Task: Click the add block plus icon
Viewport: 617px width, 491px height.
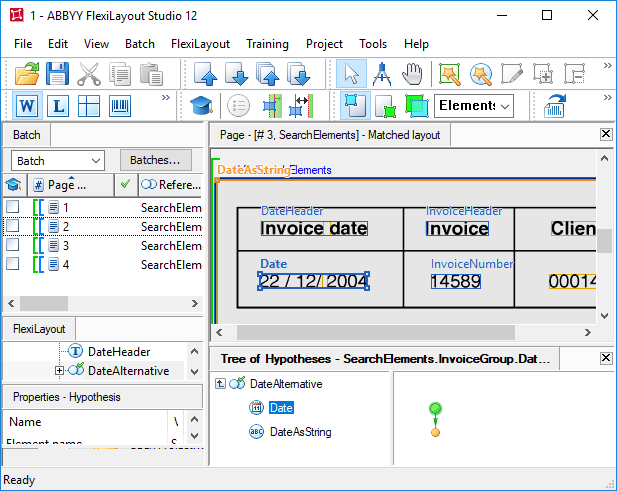Action: click(x=543, y=74)
